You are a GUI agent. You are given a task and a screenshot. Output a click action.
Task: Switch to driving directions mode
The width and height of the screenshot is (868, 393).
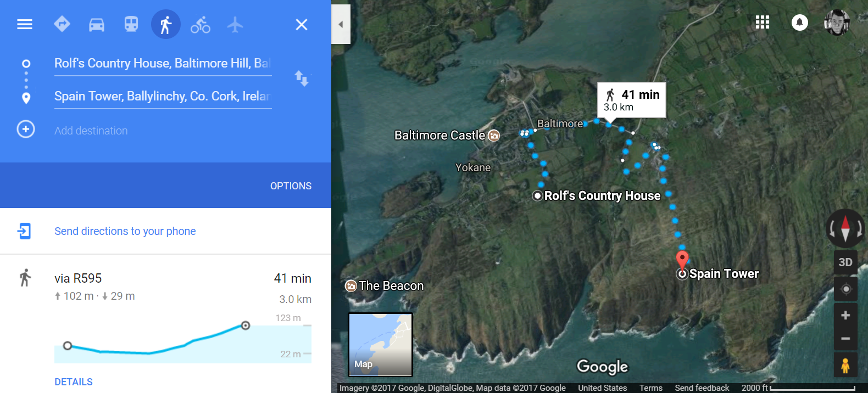point(97,25)
